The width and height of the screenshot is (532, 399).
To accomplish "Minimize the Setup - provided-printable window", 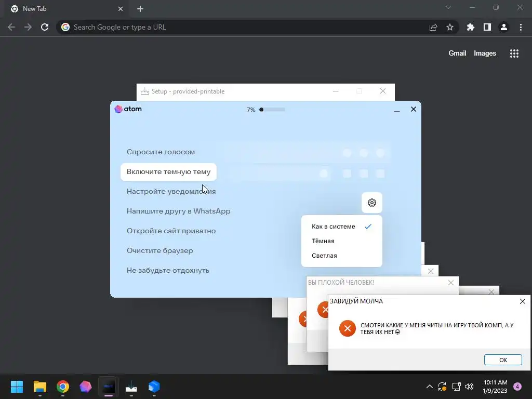I will point(336,91).
